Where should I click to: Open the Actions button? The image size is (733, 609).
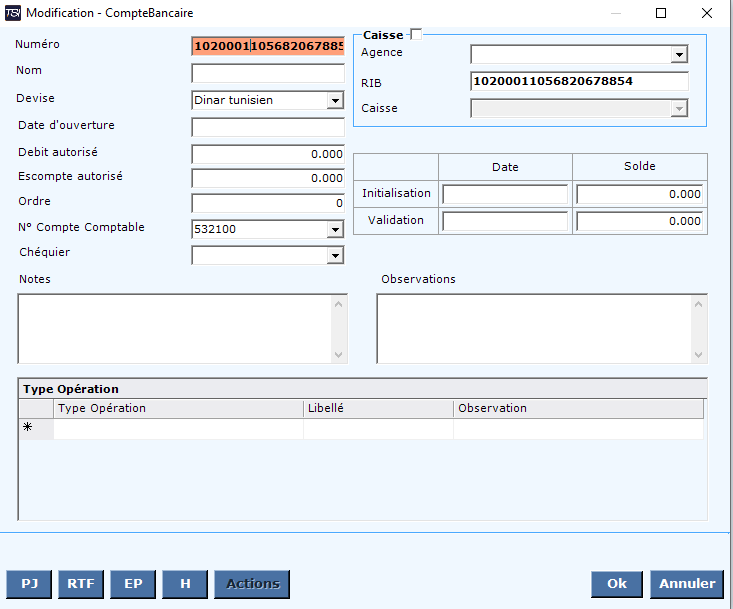click(252, 584)
